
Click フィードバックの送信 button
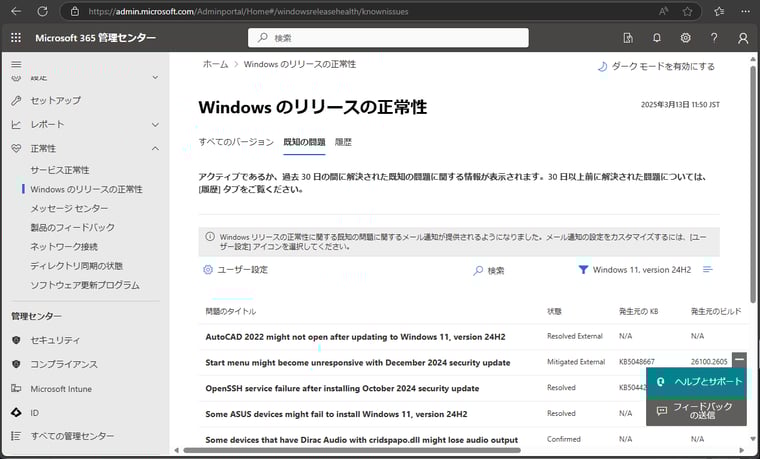pos(697,410)
